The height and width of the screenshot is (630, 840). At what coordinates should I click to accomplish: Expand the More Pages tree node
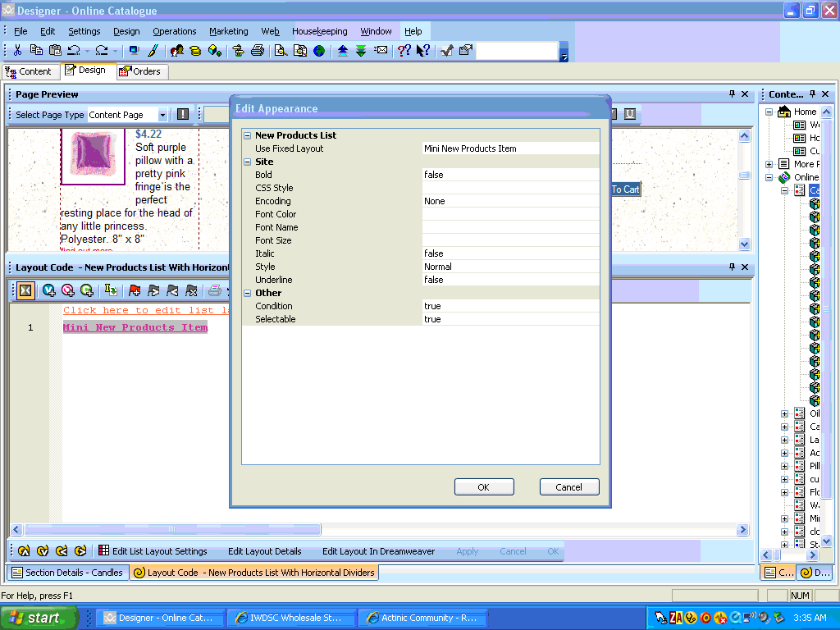pyautogui.click(x=769, y=164)
